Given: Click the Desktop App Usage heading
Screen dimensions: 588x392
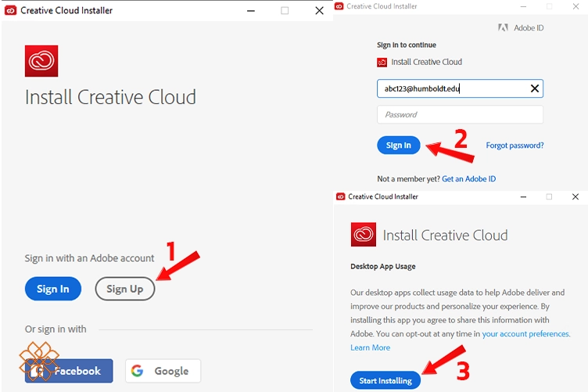Looking at the screenshot, I should (383, 266).
